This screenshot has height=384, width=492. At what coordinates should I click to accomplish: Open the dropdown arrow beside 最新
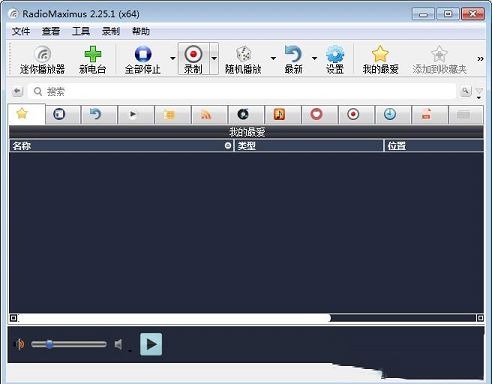pyautogui.click(x=314, y=58)
